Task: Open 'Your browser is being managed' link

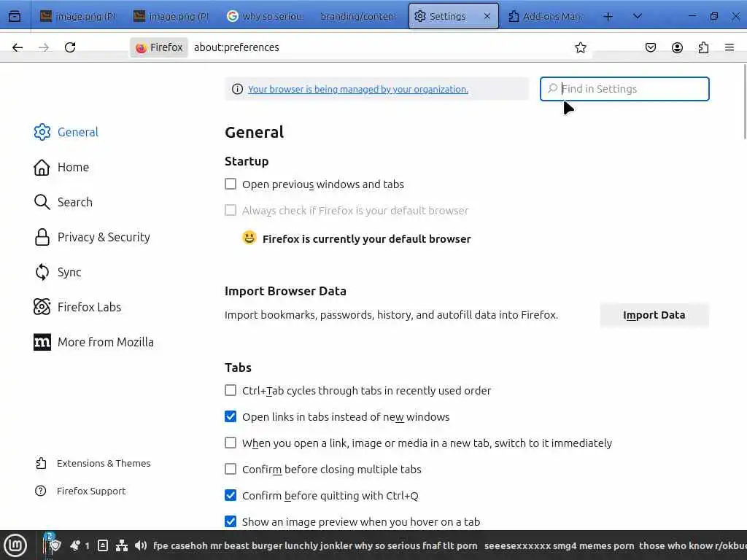Action: pyautogui.click(x=357, y=89)
